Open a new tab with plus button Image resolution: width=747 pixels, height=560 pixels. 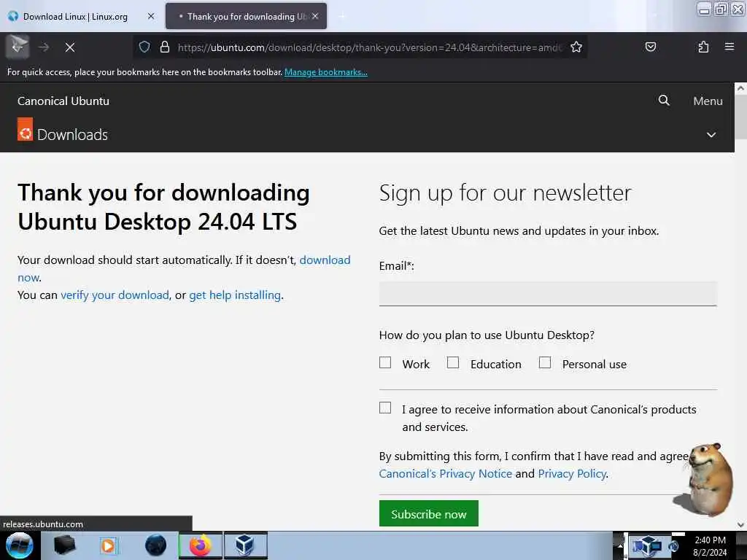click(x=341, y=16)
